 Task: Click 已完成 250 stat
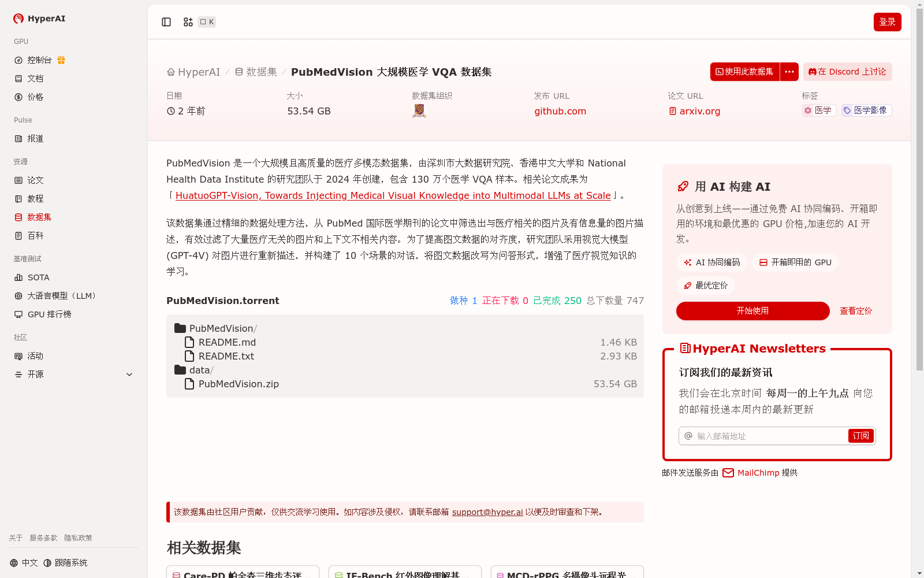(557, 301)
